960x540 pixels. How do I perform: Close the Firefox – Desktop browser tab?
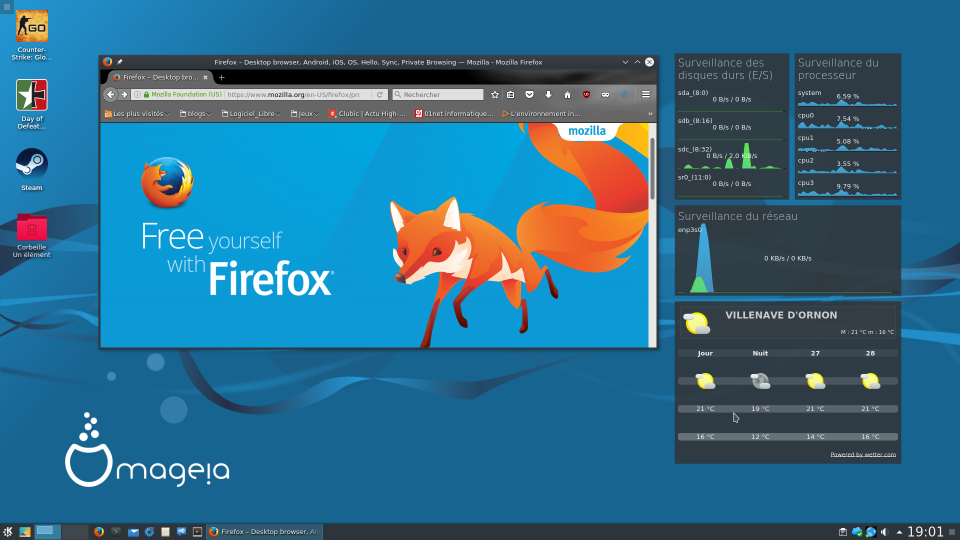click(206, 77)
